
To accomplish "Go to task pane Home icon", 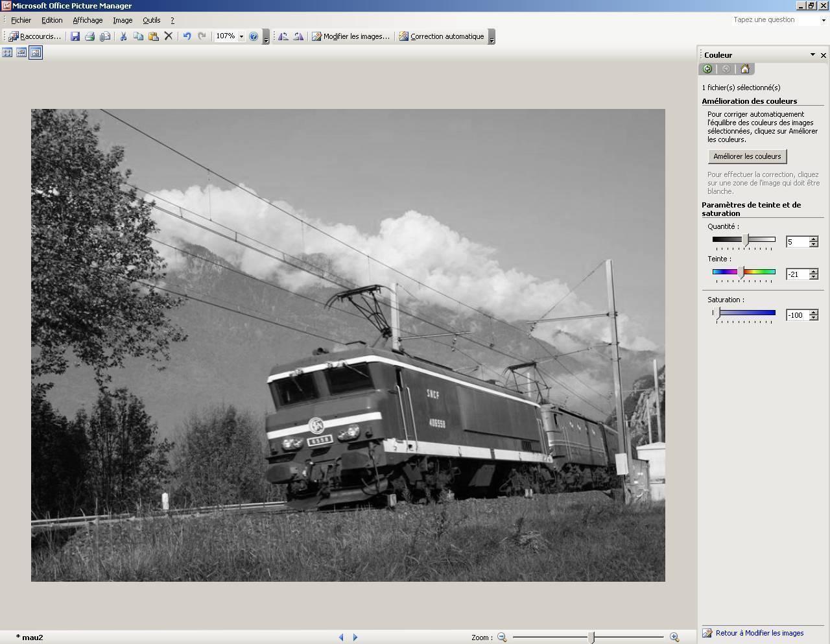I will [744, 69].
